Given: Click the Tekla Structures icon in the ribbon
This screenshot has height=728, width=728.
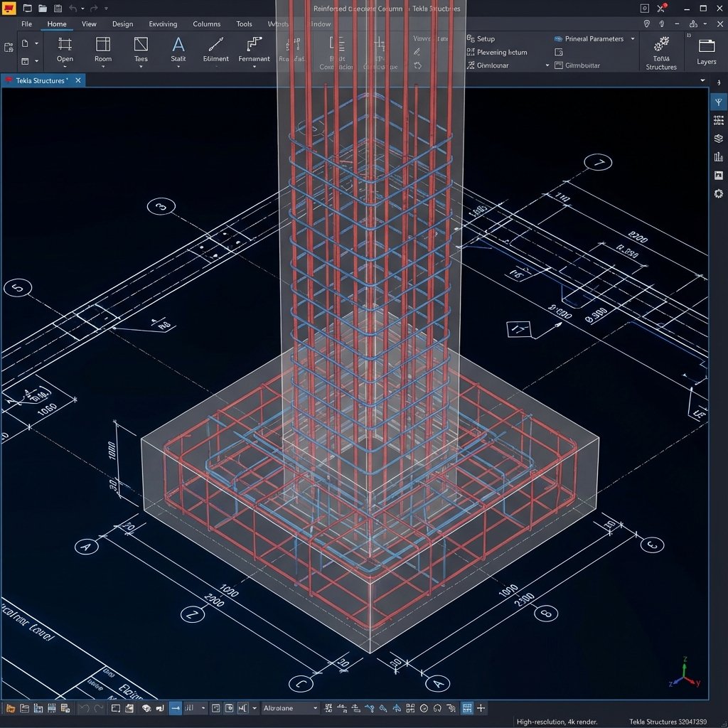Looking at the screenshot, I should [660, 50].
